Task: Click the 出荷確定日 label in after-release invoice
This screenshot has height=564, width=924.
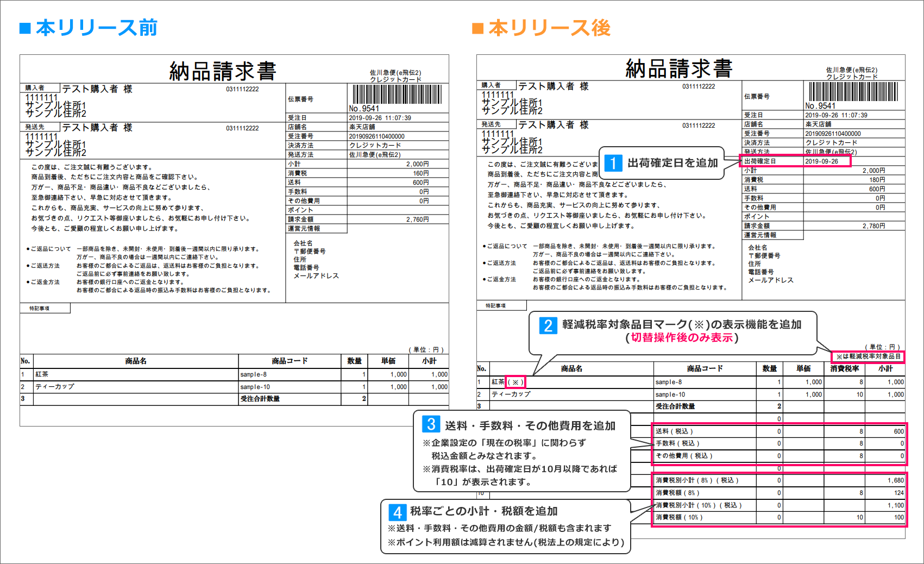Action: click(x=760, y=161)
